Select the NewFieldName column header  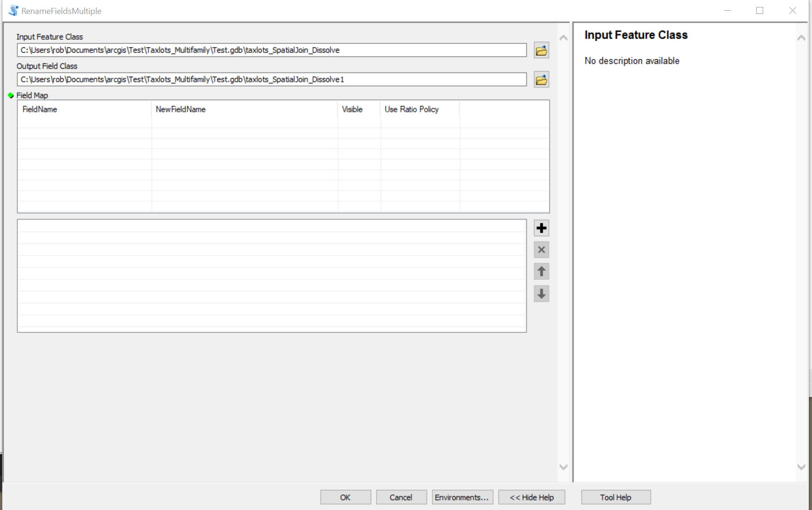tap(245, 109)
